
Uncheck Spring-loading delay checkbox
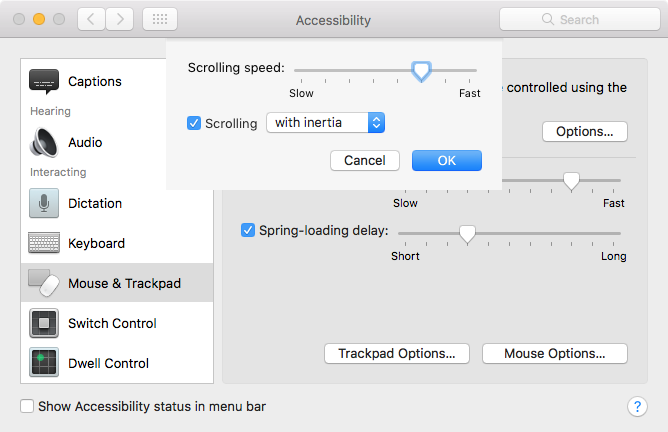click(x=248, y=230)
